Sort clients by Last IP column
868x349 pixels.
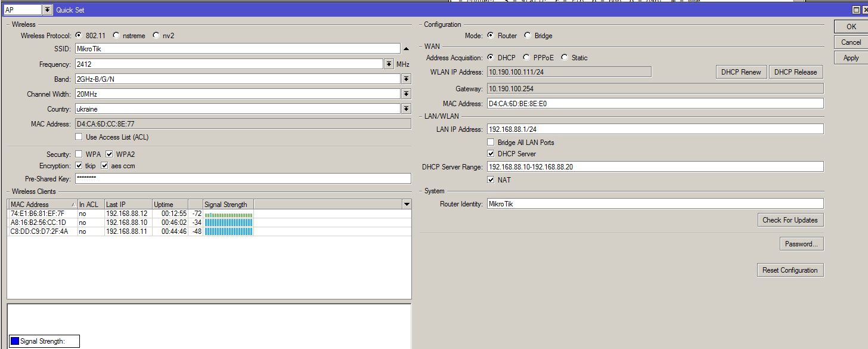[128, 205]
